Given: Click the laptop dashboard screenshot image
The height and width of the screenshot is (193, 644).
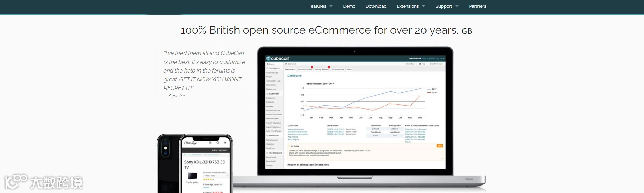Looking at the screenshot, I should pyautogui.click(x=355, y=112).
